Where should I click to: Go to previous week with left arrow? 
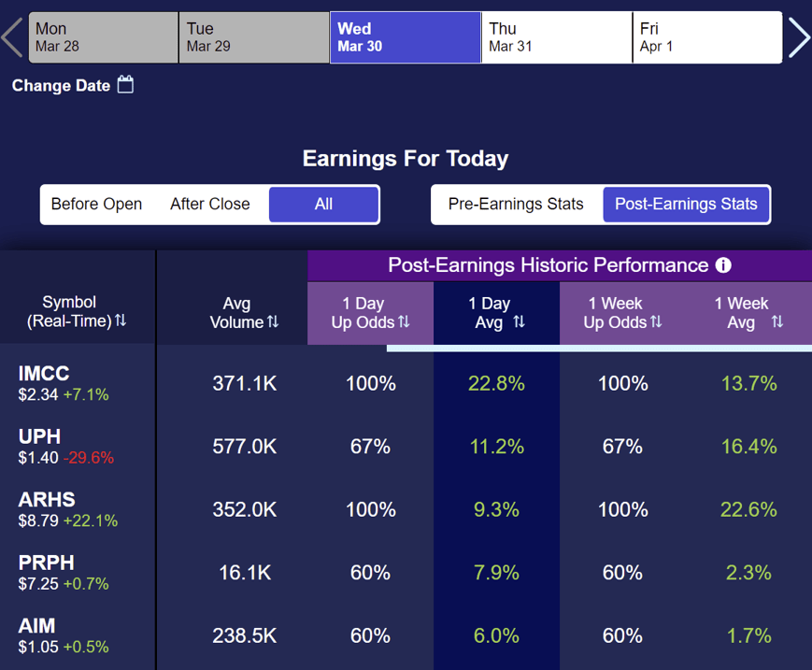tap(12, 37)
